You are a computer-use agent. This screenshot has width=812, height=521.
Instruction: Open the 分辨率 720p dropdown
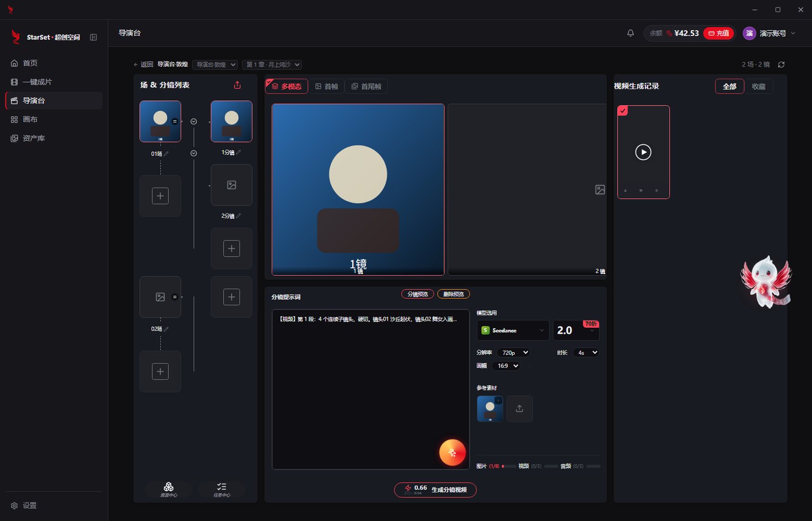(x=514, y=353)
